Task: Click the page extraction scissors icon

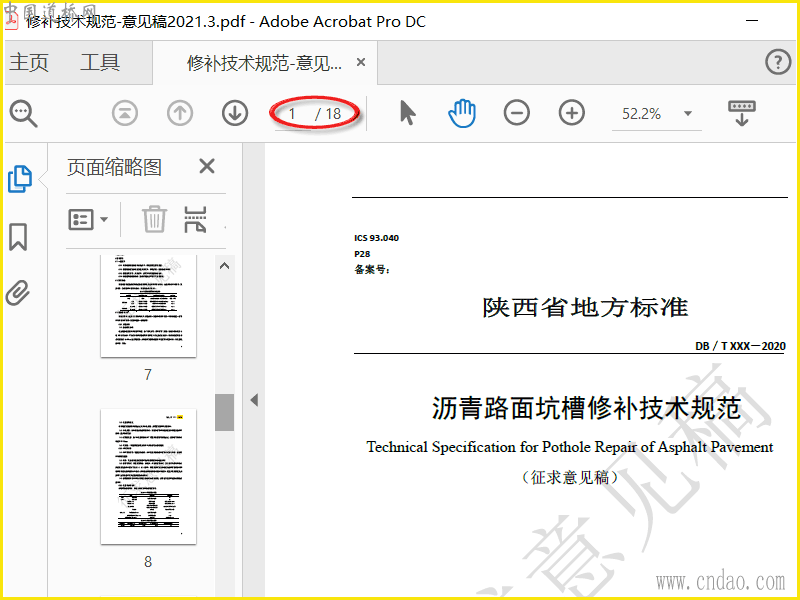Action: [x=195, y=219]
